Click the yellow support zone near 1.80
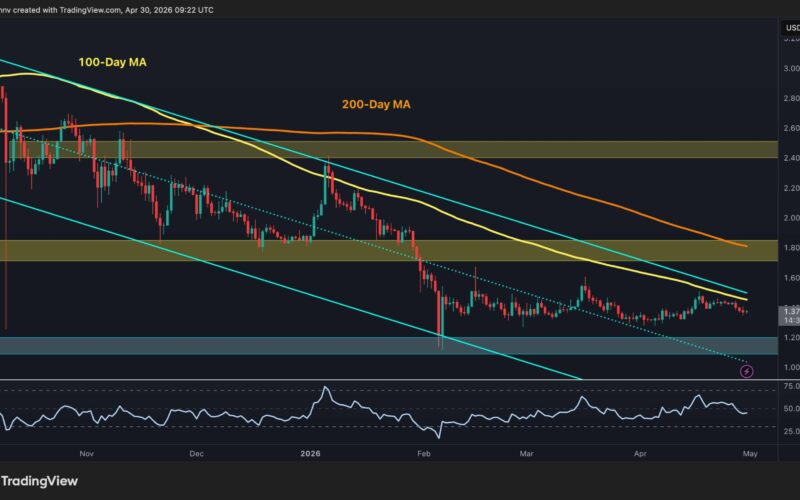Image resolution: width=800 pixels, height=500 pixels. (389, 251)
